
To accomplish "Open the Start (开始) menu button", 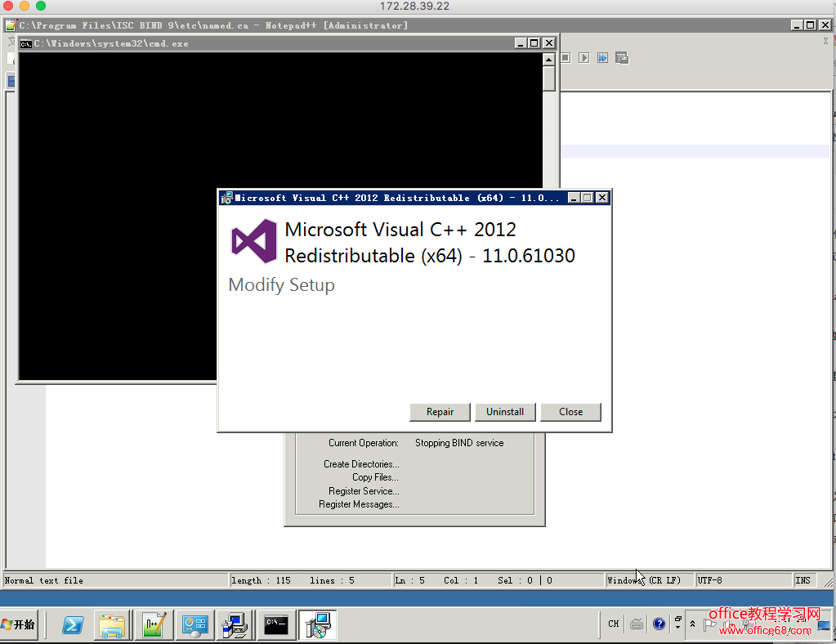I will click(x=19, y=624).
